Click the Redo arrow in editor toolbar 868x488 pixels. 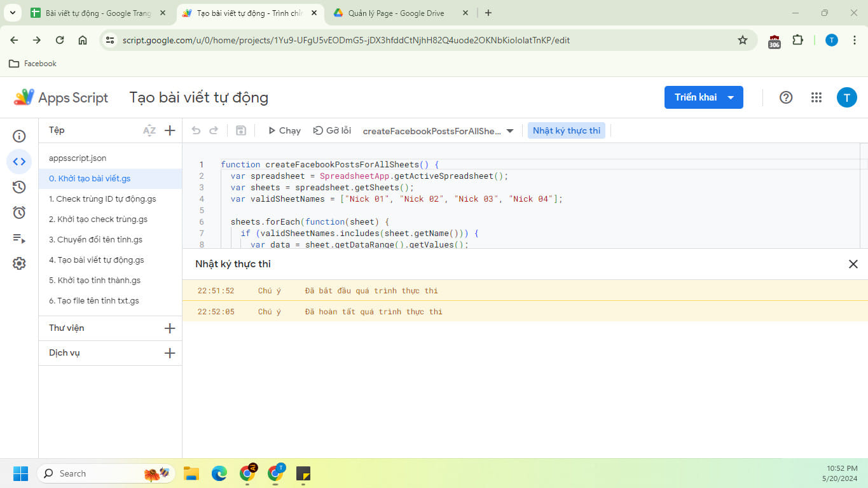point(214,130)
